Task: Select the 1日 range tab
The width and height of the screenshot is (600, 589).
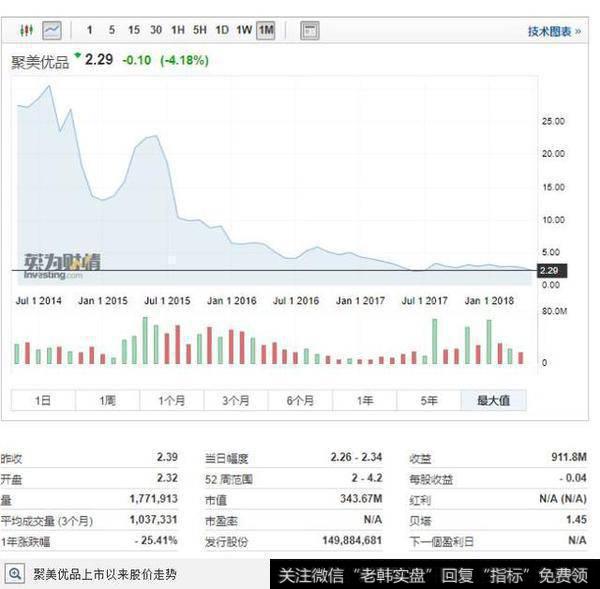Action: [43, 400]
